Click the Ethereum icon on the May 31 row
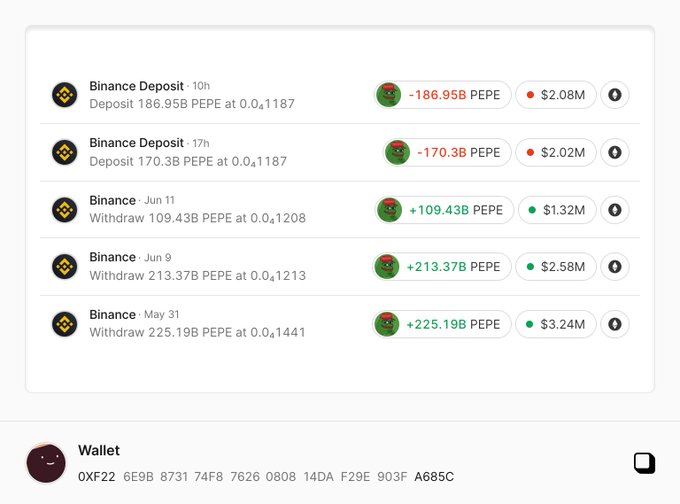 615,324
